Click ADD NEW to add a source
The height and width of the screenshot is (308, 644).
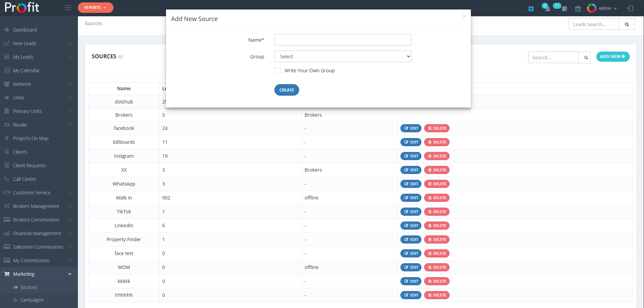click(x=612, y=57)
